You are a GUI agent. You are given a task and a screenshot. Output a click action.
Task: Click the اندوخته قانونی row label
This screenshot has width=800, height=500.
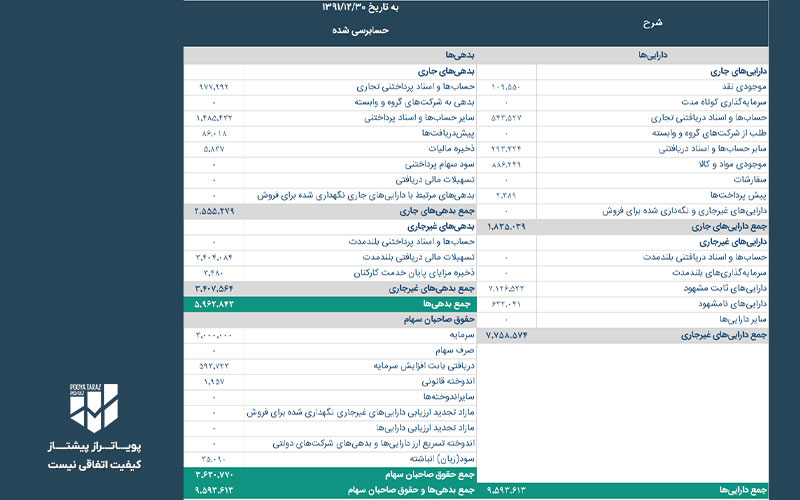pyautogui.click(x=448, y=382)
